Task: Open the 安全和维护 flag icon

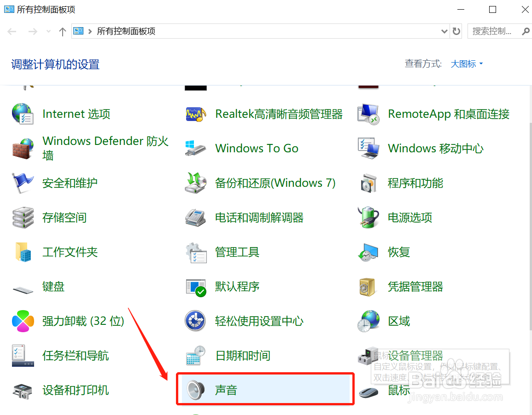Action: [x=23, y=183]
